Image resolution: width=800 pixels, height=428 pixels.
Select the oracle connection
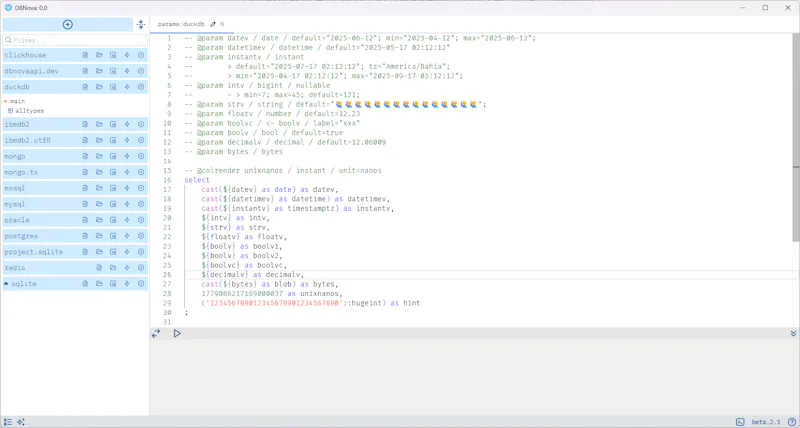pos(17,220)
